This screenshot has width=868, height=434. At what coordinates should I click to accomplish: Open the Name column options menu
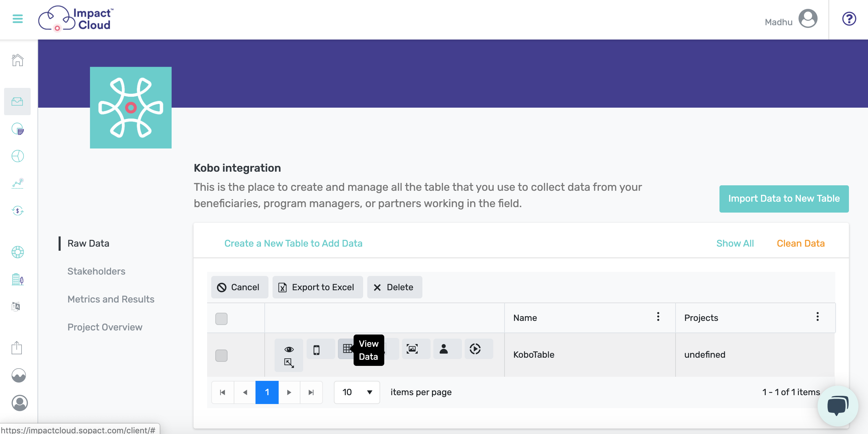point(658,317)
